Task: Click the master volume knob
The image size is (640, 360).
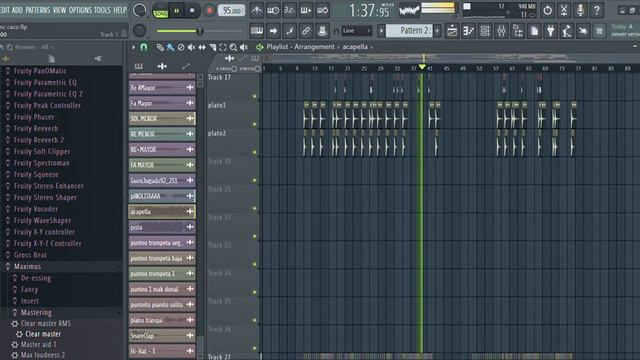Action: (x=139, y=10)
